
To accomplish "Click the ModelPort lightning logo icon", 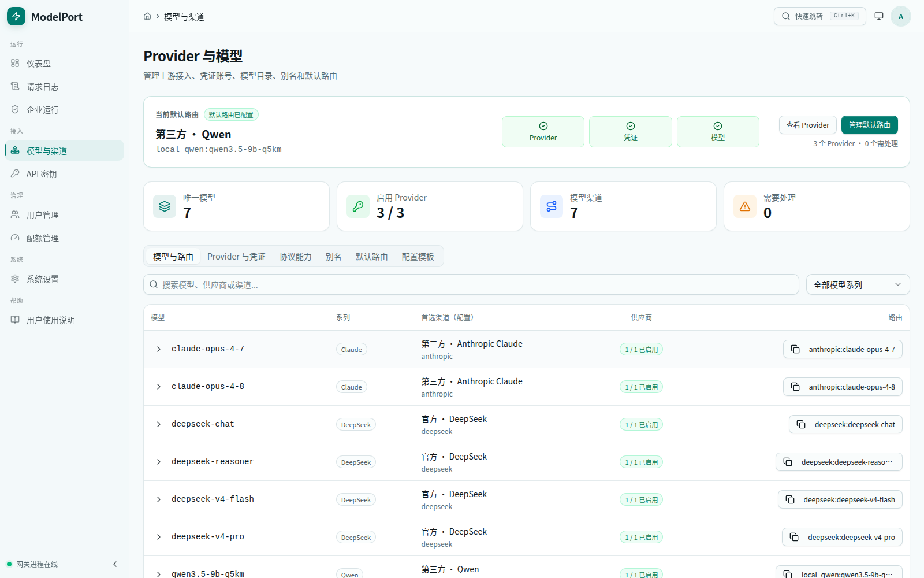I will click(x=16, y=16).
